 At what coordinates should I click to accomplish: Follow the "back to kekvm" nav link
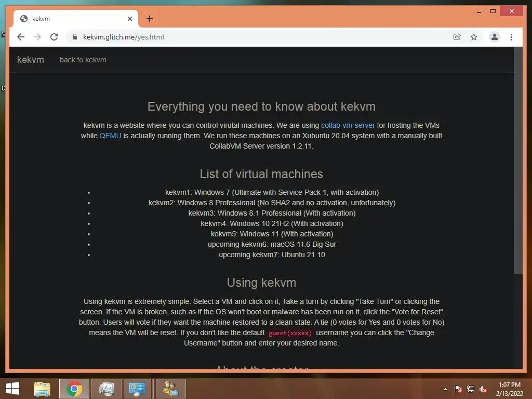[83, 60]
